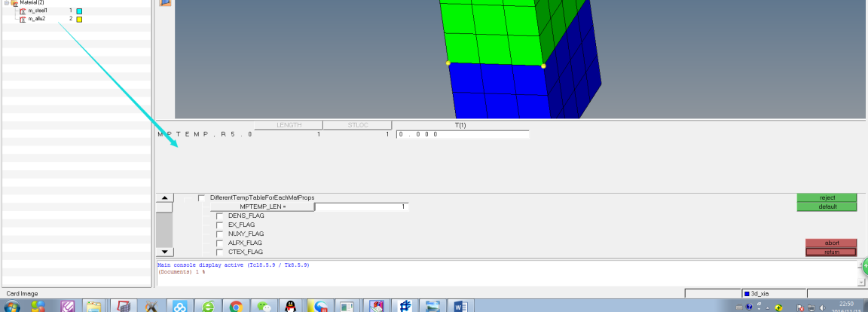Viewport: 868px width, 312px height.
Task: Click the m_allu2 material icon
Action: click(x=23, y=19)
